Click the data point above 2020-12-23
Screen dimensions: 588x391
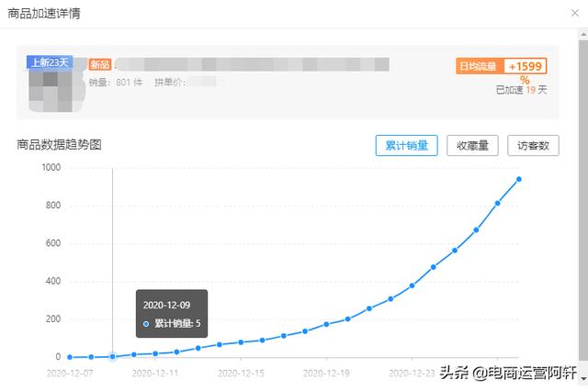[412, 285]
